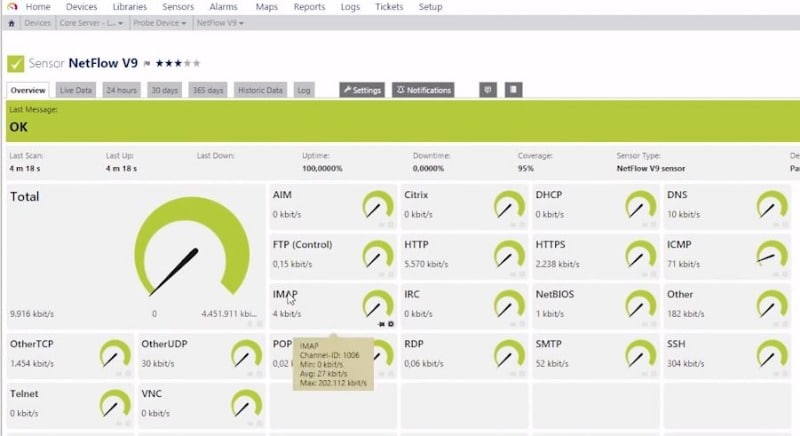Click the VNC channel gauge
The image size is (800, 436).
point(247,403)
